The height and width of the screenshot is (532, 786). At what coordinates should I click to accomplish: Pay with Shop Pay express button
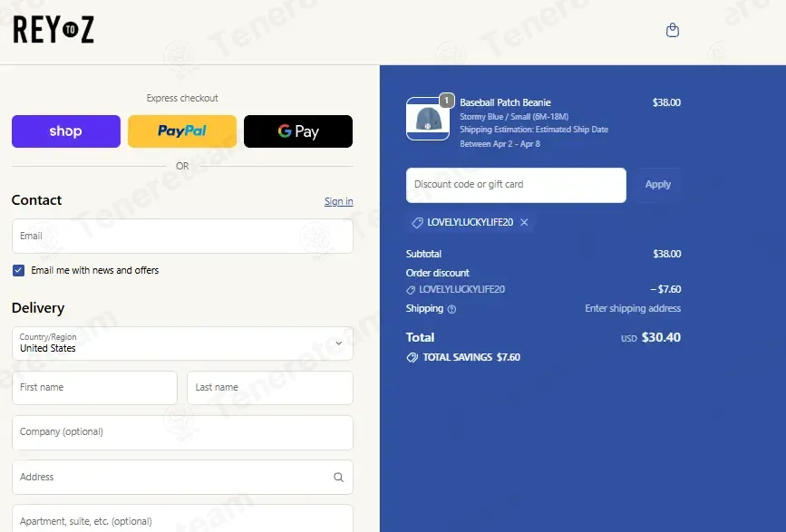point(66,131)
